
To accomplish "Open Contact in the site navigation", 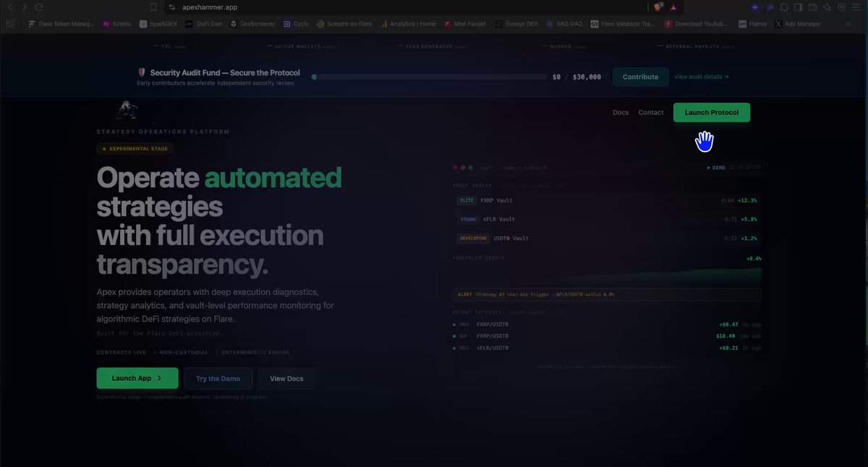I will (x=651, y=113).
